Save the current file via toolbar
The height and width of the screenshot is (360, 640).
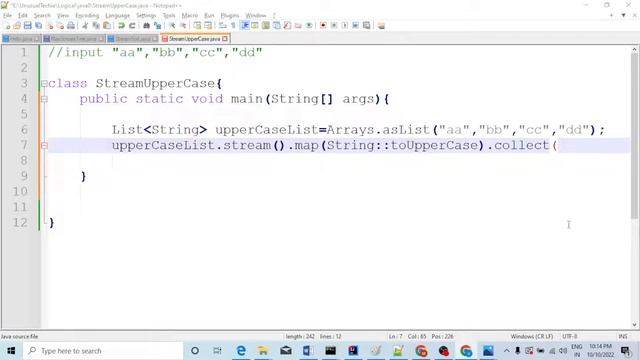(28, 25)
